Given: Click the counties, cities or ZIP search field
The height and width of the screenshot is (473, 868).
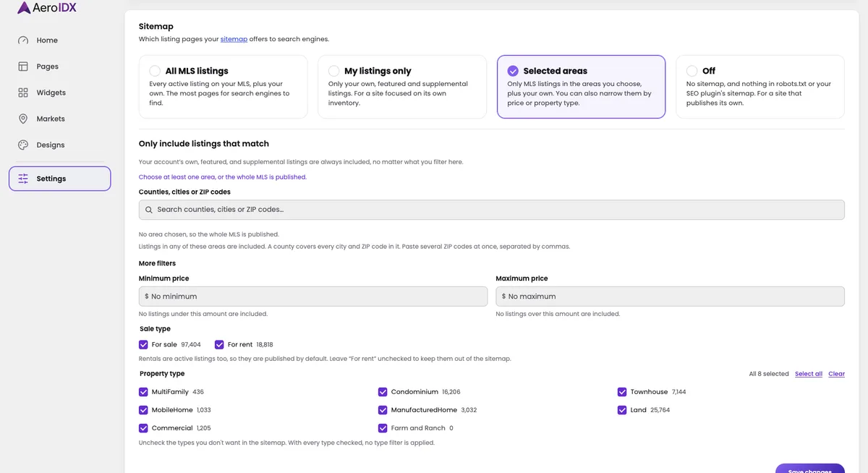Looking at the screenshot, I should [492, 210].
